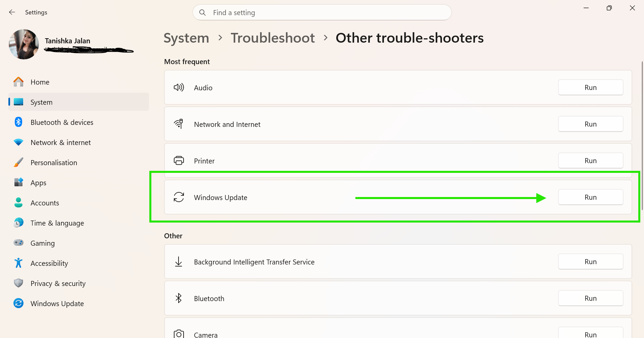Click the Other section heading
The image size is (644, 338).
(x=173, y=236)
